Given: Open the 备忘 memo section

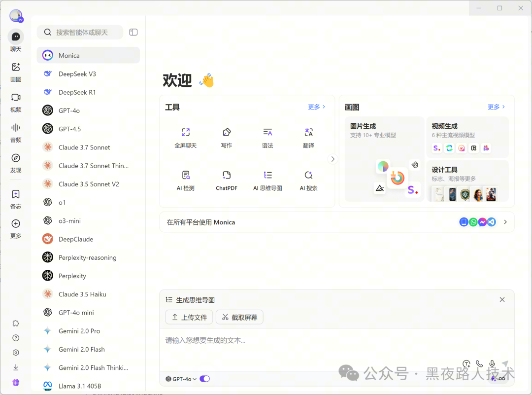Looking at the screenshot, I should tap(16, 199).
